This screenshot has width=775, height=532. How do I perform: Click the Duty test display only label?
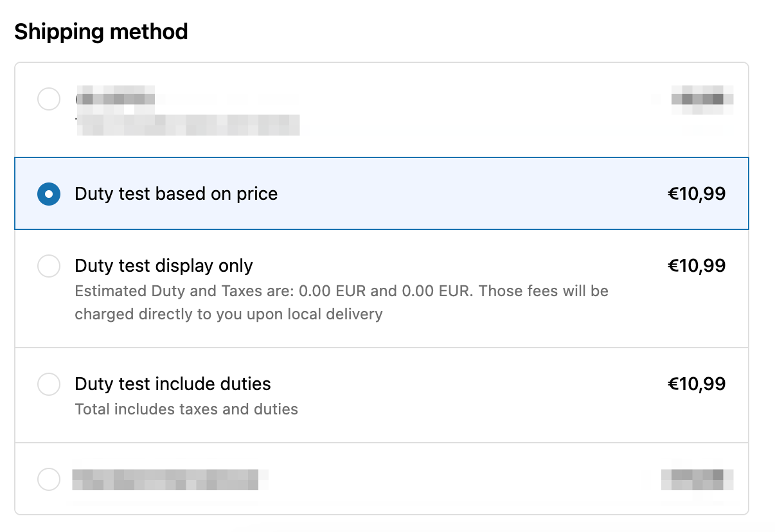pos(164,265)
